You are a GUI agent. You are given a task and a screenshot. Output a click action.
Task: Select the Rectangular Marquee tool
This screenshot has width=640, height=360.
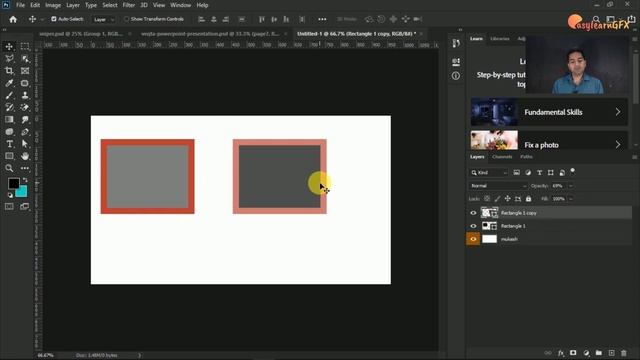click(x=25, y=47)
